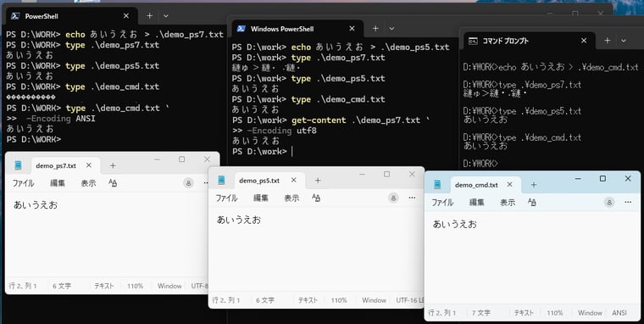Open profile dropdown in Windows PowerShell terminal
This screenshot has width=644, height=324.
[x=391, y=29]
